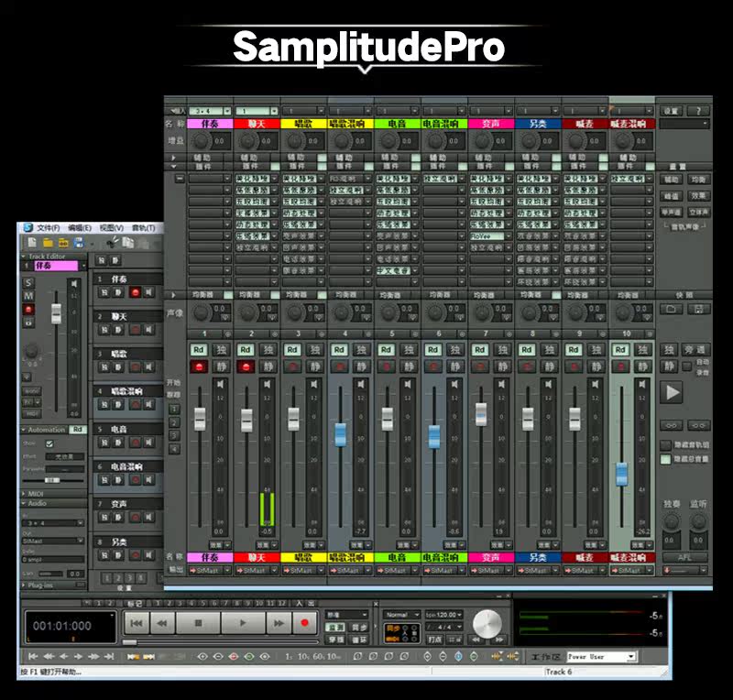This screenshot has height=700, width=733.
Task: Click the 循环 loop button in the transport
Action: pos(359,640)
